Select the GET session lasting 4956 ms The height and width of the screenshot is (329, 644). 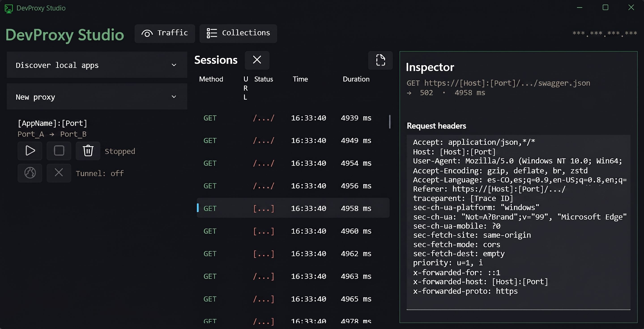[x=293, y=186]
